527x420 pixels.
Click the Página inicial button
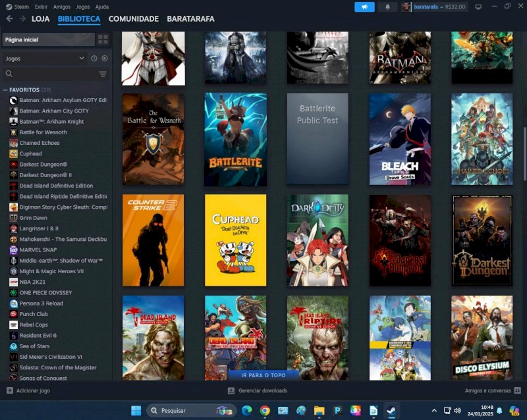click(48, 39)
